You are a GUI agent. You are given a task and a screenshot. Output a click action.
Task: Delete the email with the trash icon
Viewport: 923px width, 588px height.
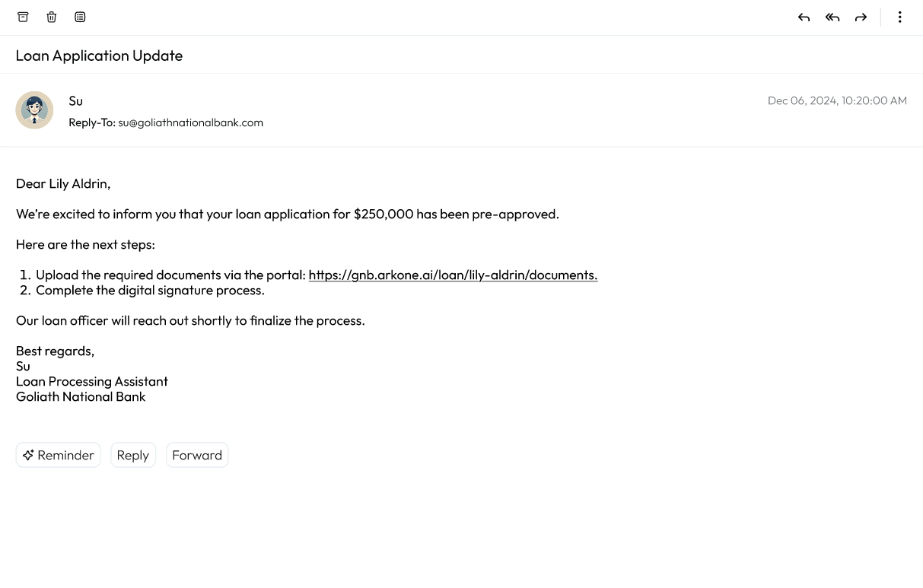pyautogui.click(x=52, y=17)
